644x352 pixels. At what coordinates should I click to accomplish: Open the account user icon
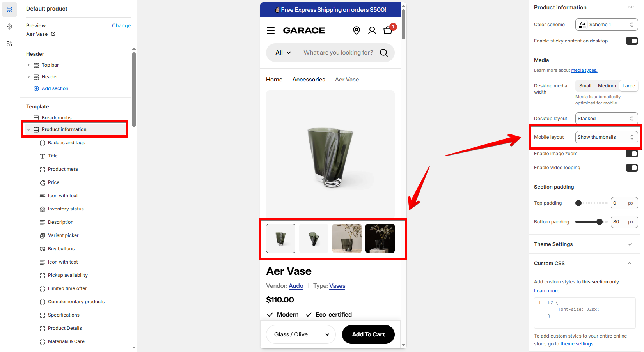pyautogui.click(x=372, y=30)
